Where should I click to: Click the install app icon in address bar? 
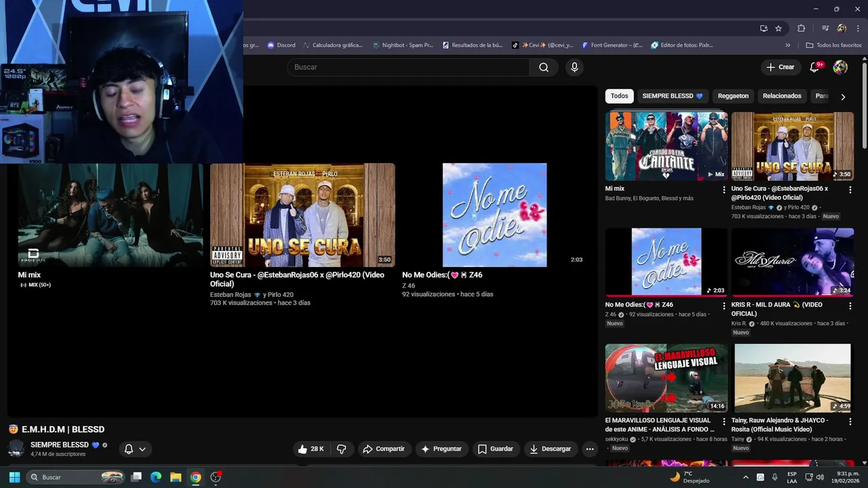pyautogui.click(x=764, y=28)
